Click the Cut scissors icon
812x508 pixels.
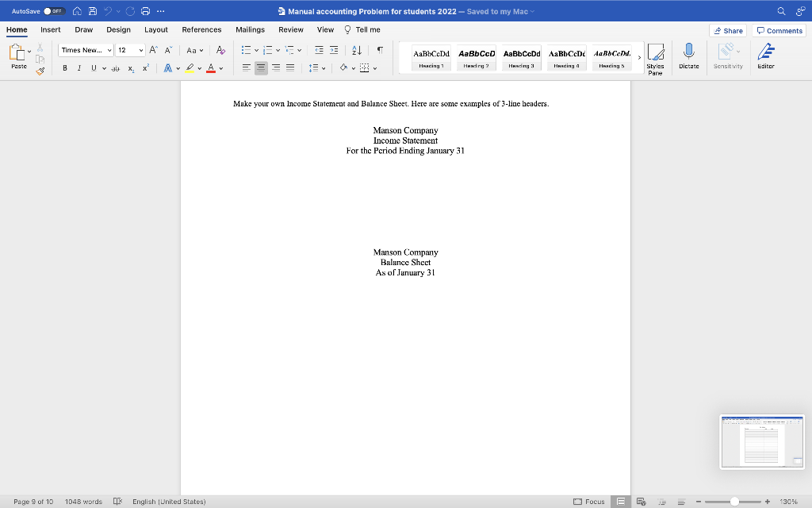40,48
